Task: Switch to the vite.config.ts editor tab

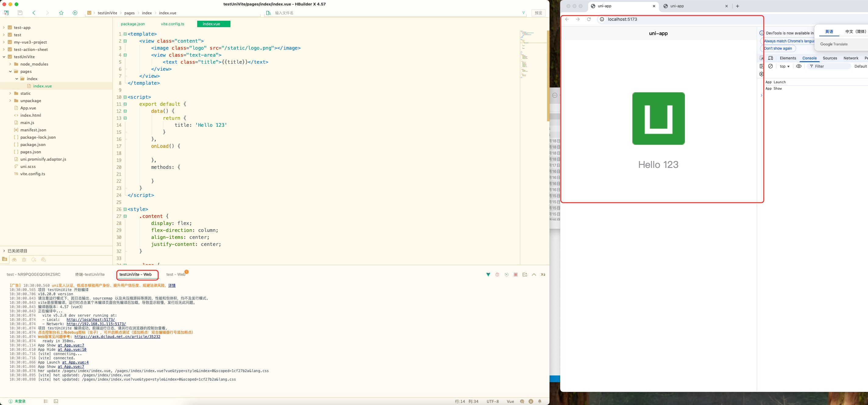Action: (173, 24)
